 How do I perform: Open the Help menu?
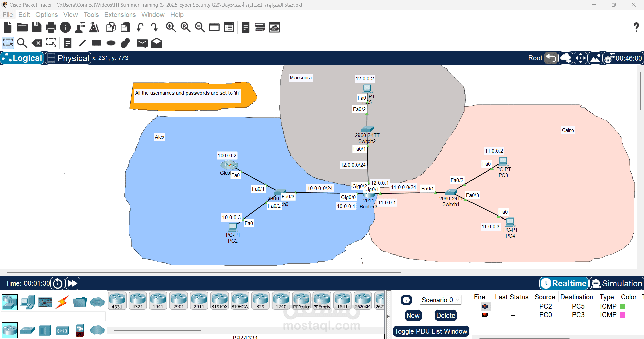177,15
